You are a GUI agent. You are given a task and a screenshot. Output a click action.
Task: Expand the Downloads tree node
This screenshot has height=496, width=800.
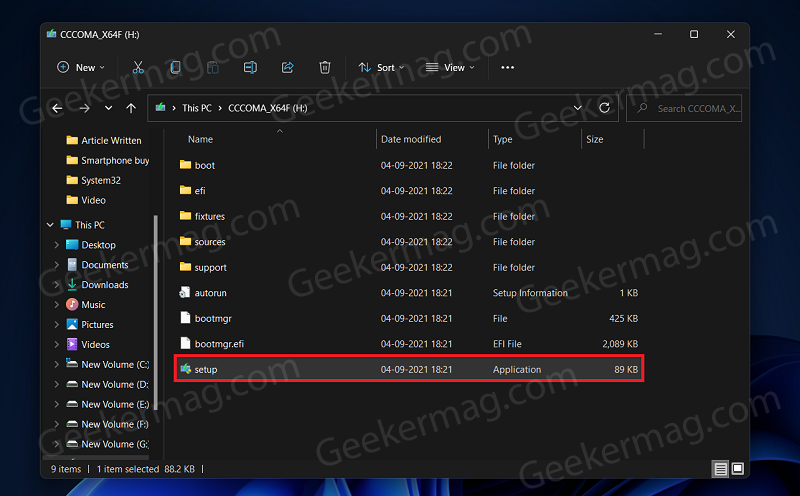click(56, 285)
